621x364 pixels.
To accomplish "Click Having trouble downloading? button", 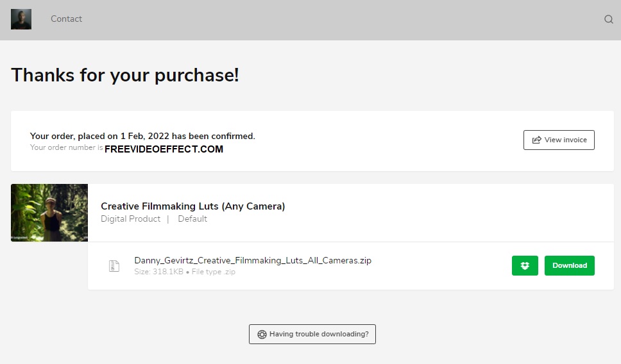I will tap(312, 334).
